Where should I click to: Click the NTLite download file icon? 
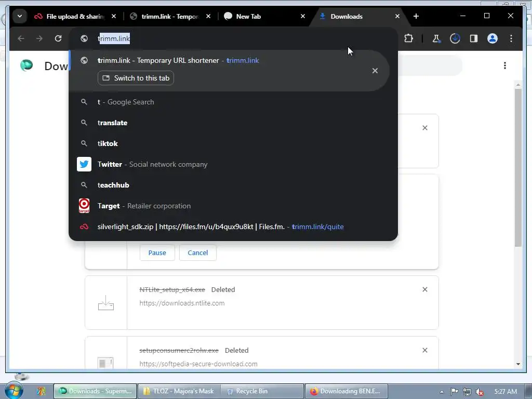106,303
